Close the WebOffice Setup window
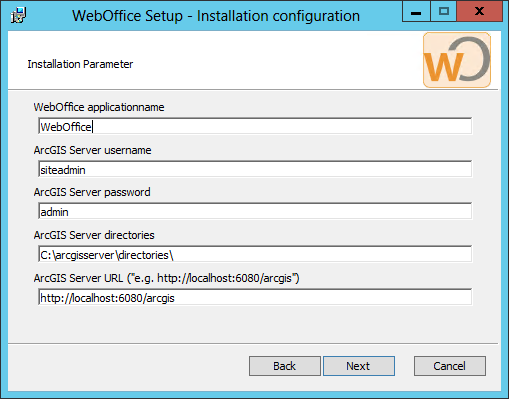Image resolution: width=509 pixels, height=399 pixels. click(x=479, y=11)
